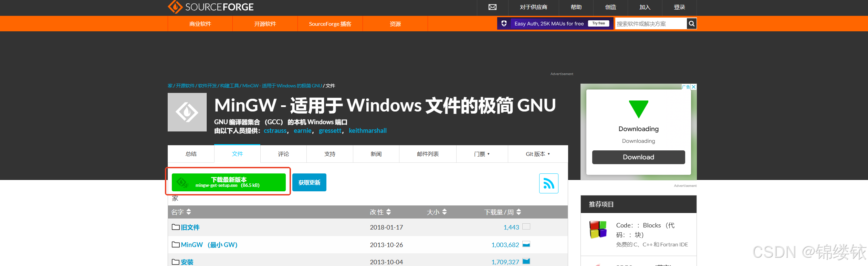Click the 家 path label above file table

(175, 198)
